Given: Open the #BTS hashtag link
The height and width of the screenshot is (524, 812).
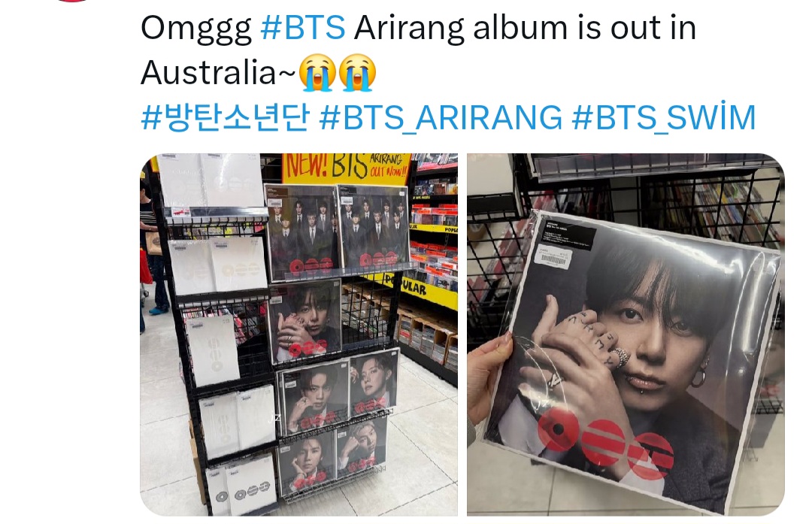Looking at the screenshot, I should (x=303, y=28).
